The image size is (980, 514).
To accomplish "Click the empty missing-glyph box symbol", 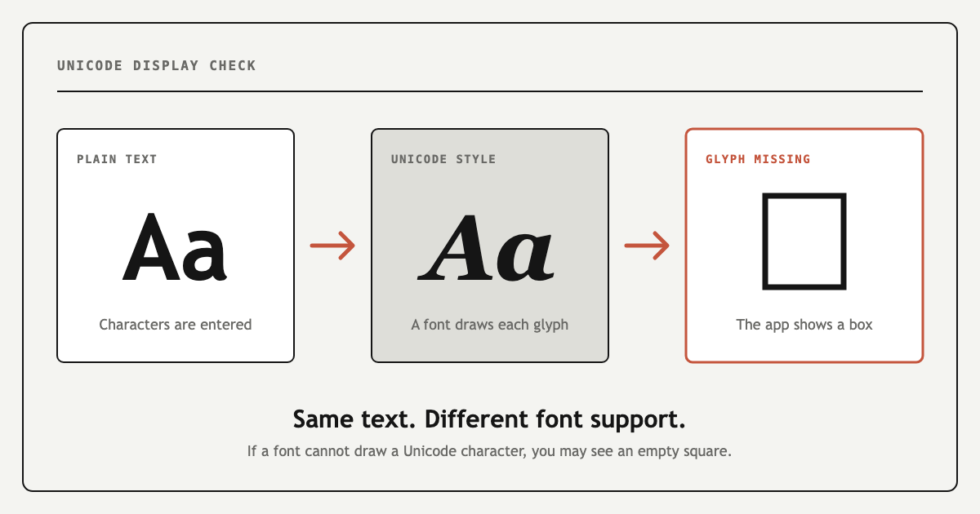I will click(804, 241).
